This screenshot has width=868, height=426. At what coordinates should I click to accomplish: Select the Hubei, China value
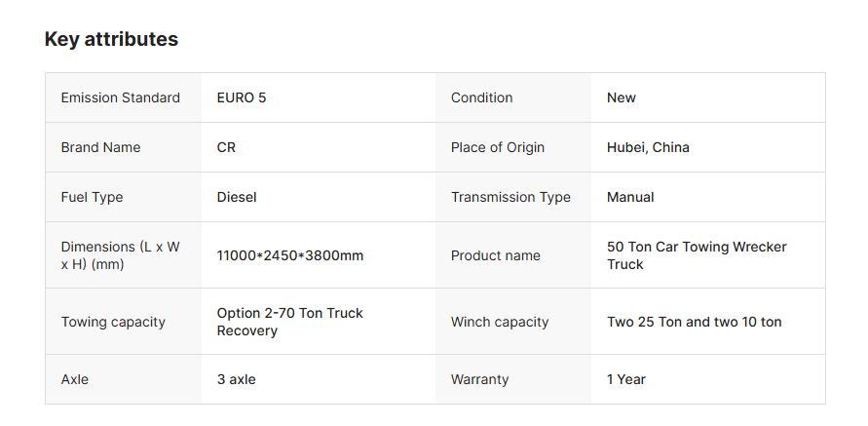(648, 147)
